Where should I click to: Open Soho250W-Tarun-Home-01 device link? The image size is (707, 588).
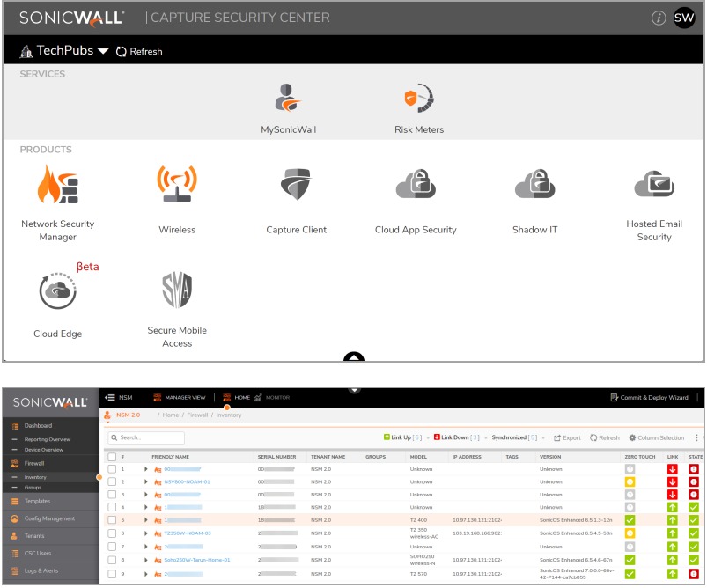pyautogui.click(x=196, y=560)
